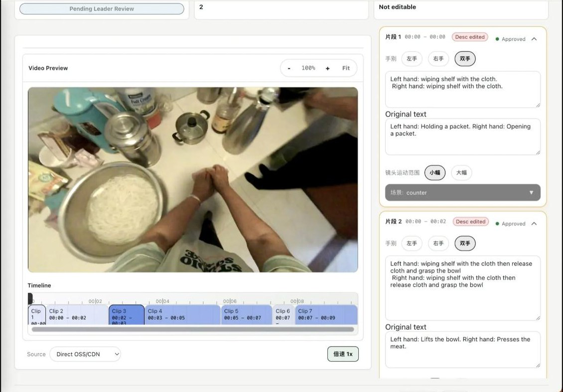Click the 片段 1 00:00 – 00:00 time range
This screenshot has width=563, height=392.
425,37
